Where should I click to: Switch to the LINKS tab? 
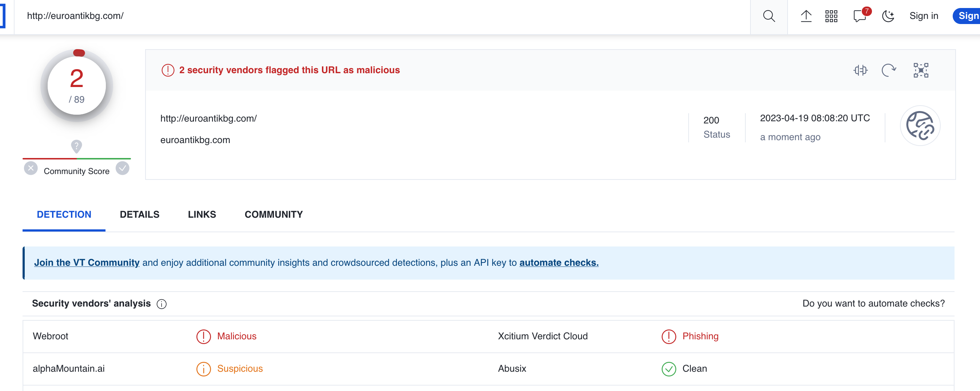(202, 214)
